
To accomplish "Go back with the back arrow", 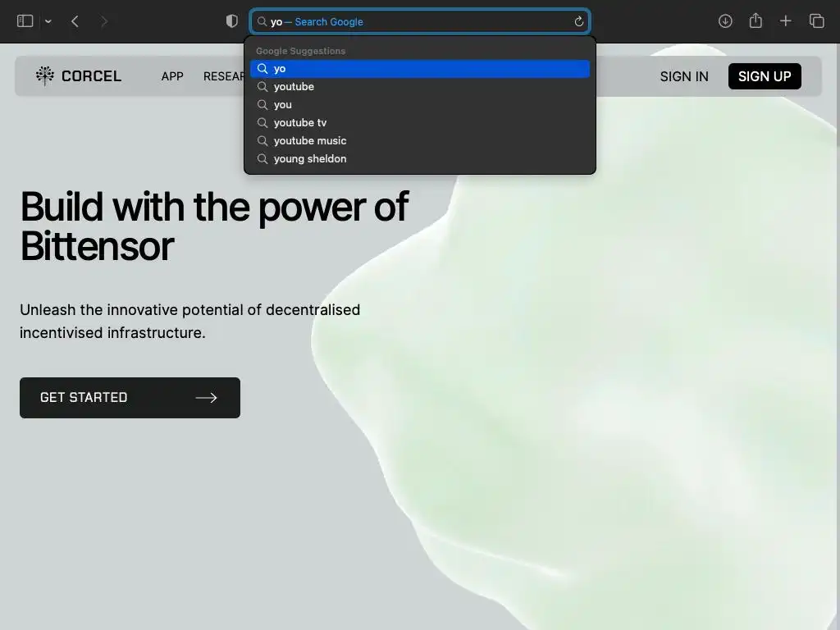I will click(75, 21).
